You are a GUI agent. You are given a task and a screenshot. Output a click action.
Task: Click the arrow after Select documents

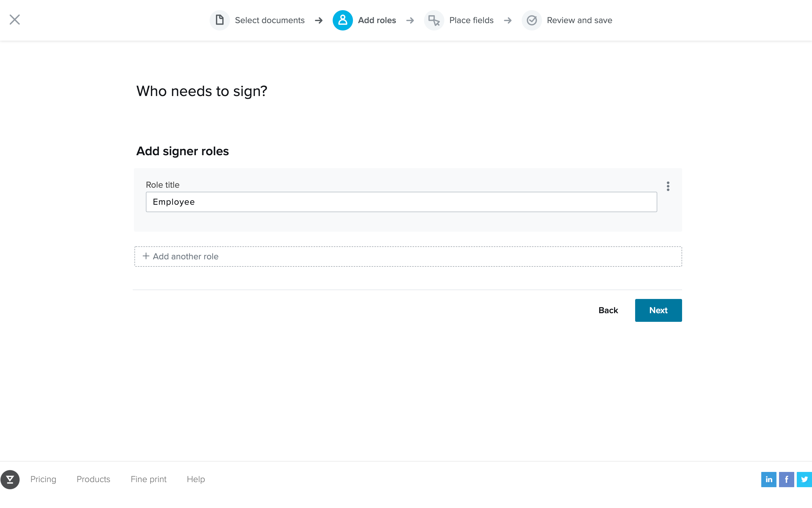click(319, 21)
